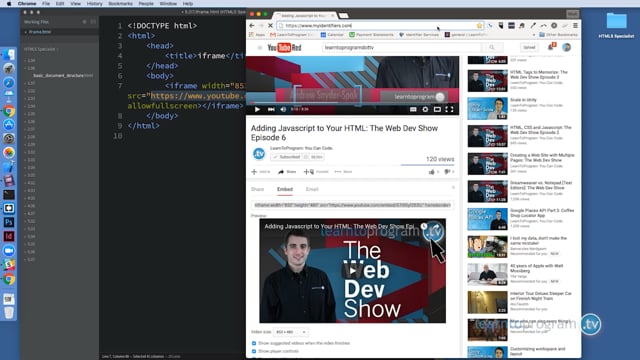This screenshot has width=640, height=360.
Task: Open the File menu
Action: [46, 4]
